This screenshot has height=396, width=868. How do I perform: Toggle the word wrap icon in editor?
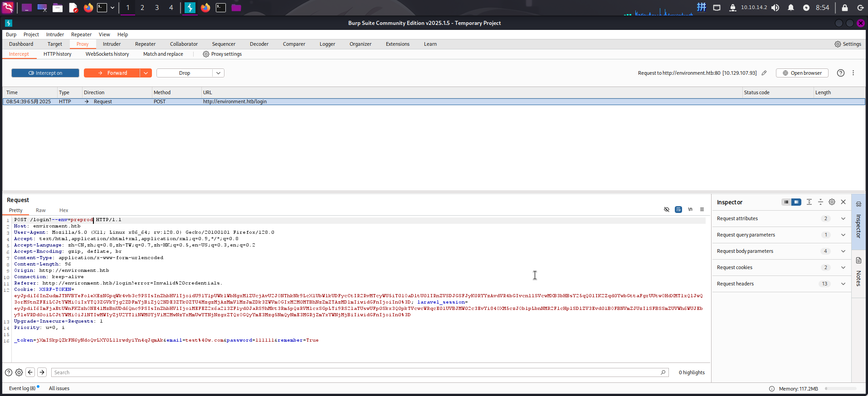678,209
